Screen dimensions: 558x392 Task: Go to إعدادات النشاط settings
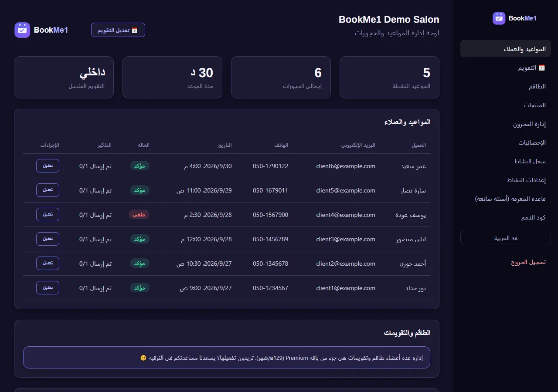(x=506, y=180)
